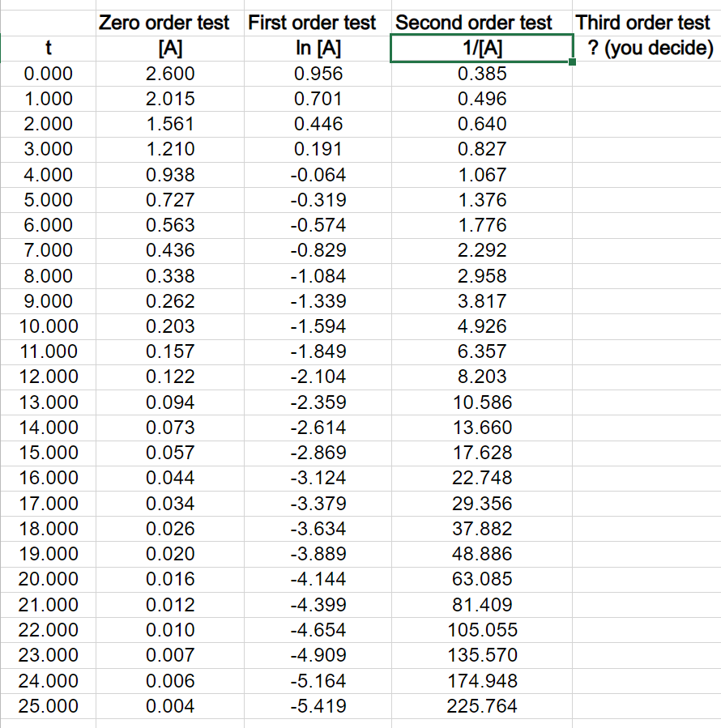721x728 pixels.
Task: Select cell with value 0.496
Action: [x=482, y=99]
